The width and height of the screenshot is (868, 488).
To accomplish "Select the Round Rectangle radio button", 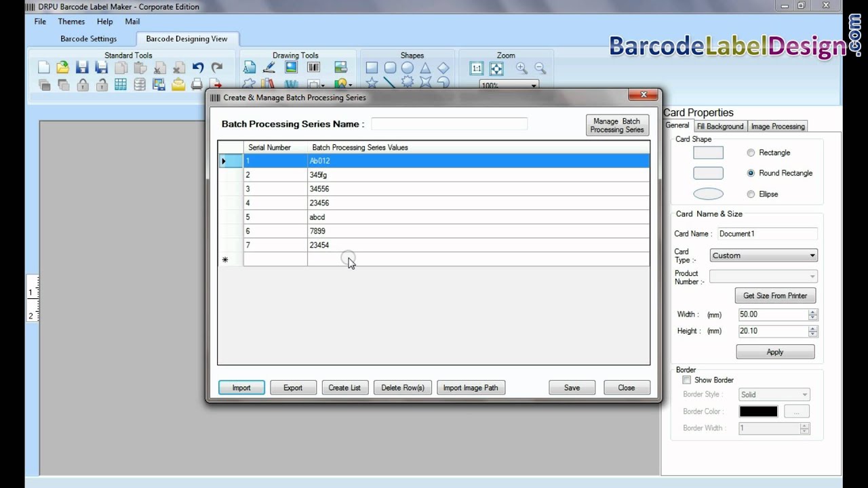I will [751, 173].
